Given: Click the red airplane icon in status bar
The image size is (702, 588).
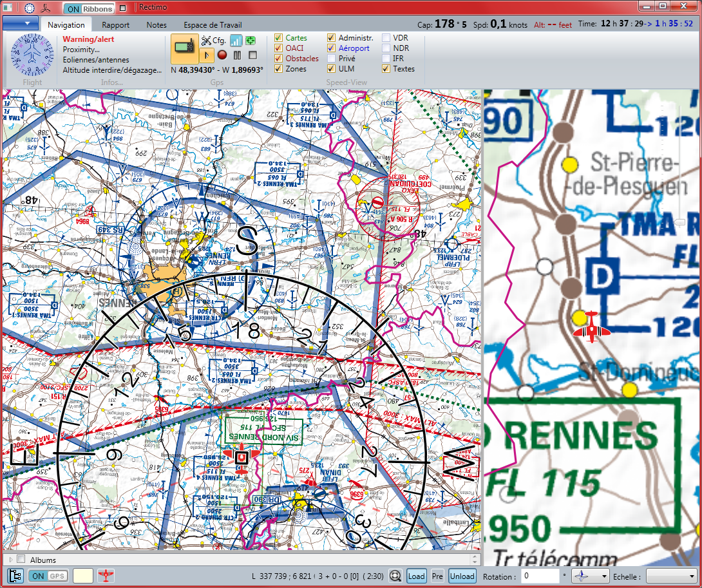Looking at the screenshot, I should (x=106, y=576).
